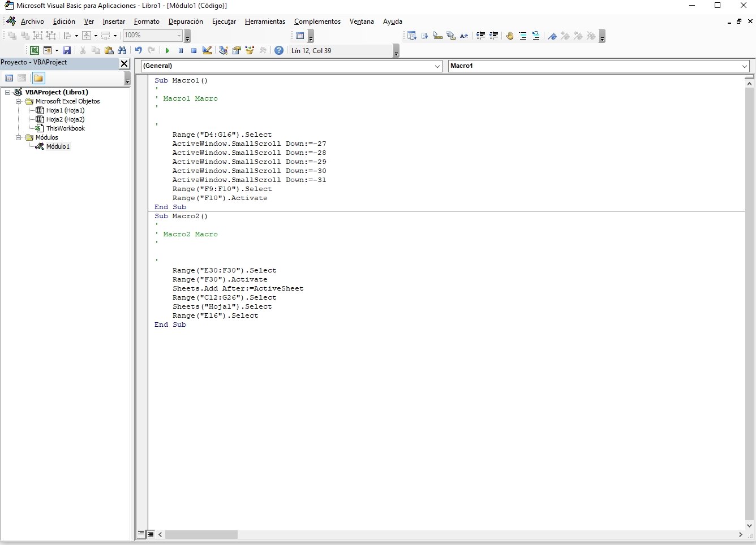This screenshot has width=756, height=545.
Task: Open the Macro1 procedure dropdown
Action: coord(744,66)
